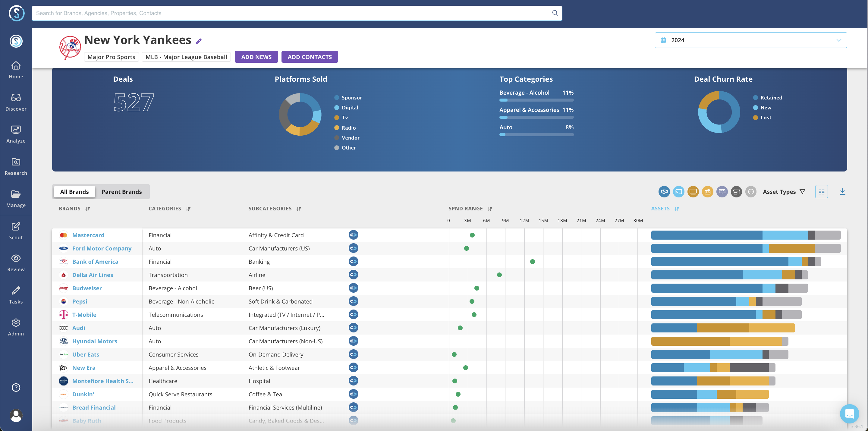Click the search brands input field
The height and width of the screenshot is (431, 868).
pyautogui.click(x=297, y=13)
